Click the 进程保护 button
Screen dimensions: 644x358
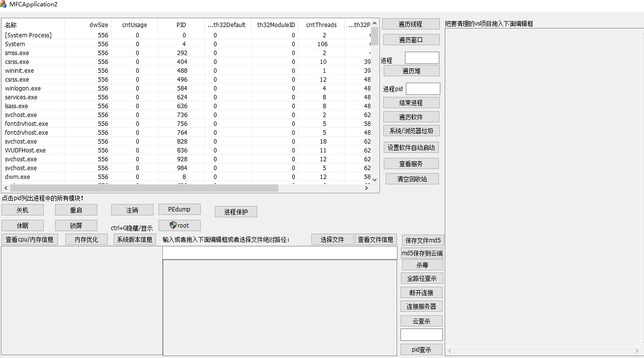click(236, 212)
